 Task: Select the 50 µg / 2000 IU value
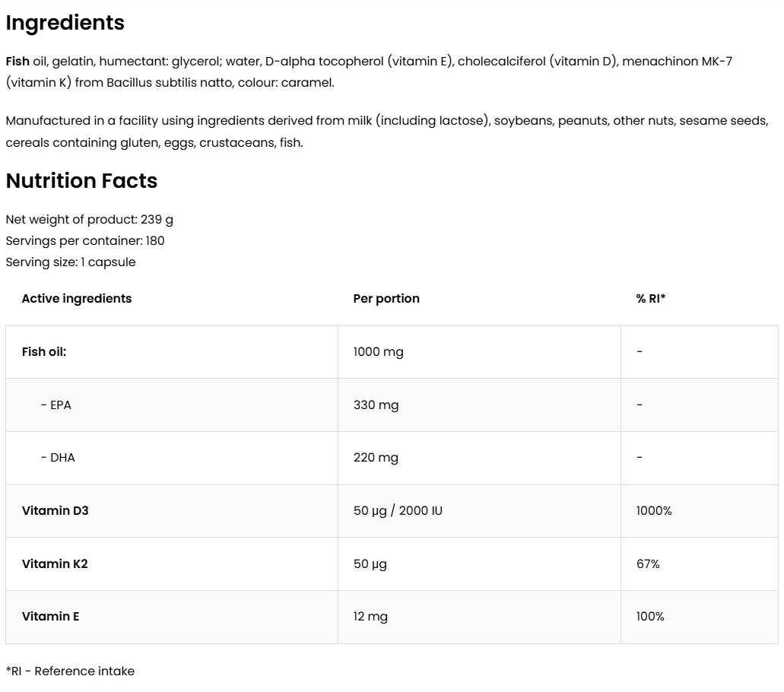pos(398,511)
